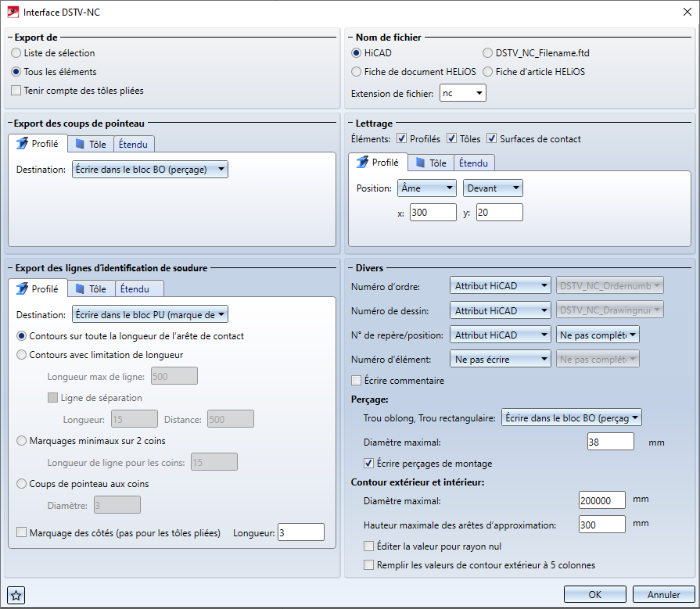Click the Annuler button

coord(664,595)
